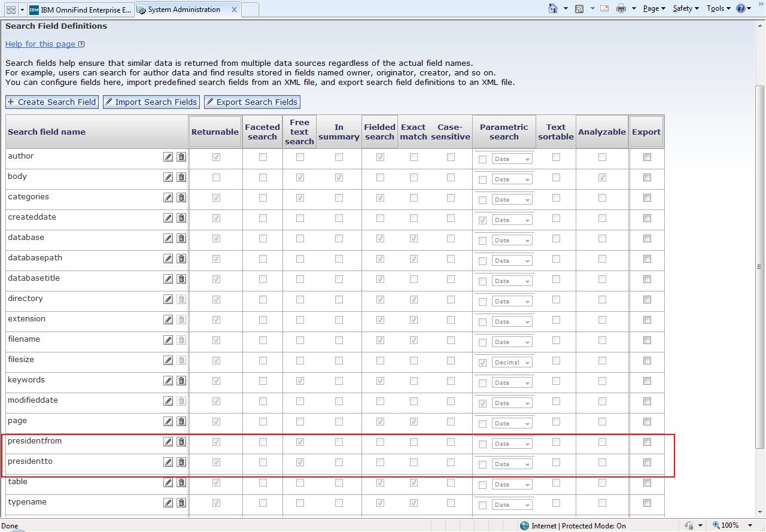Enable Export checkbox for the table field

click(x=646, y=482)
